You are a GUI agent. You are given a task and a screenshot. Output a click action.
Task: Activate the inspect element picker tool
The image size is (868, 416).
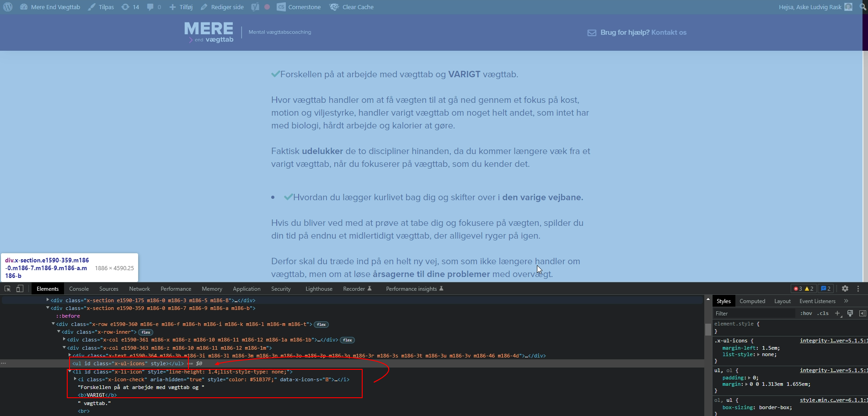click(x=7, y=288)
